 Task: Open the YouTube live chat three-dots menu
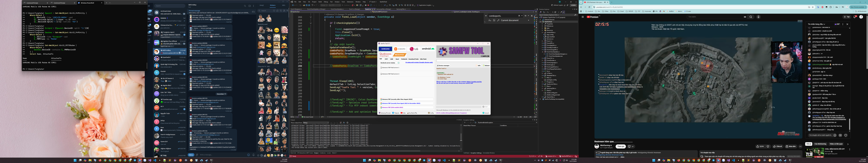tap(843, 24)
